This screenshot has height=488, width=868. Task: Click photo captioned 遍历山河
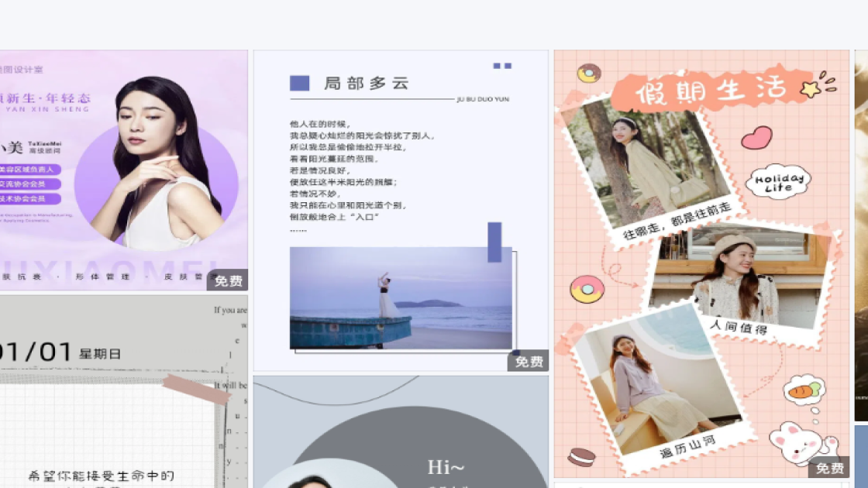[659, 379]
